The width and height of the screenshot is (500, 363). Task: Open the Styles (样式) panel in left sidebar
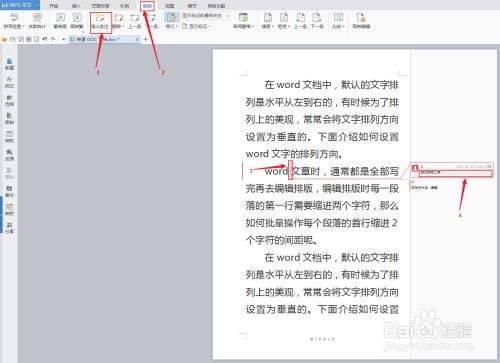(9, 82)
